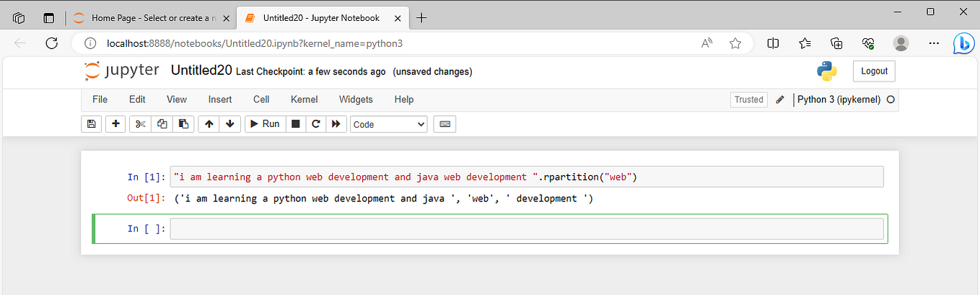Move selected cell up arrow
This screenshot has width=980, height=295.
209,124
